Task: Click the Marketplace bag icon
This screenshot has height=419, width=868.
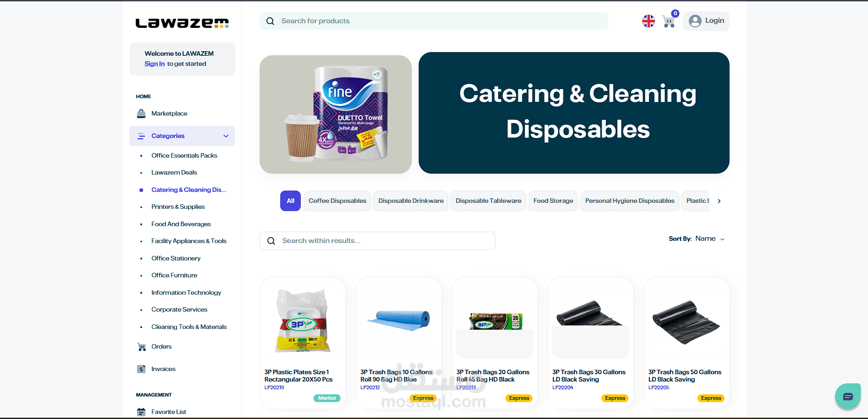Action: point(141,113)
